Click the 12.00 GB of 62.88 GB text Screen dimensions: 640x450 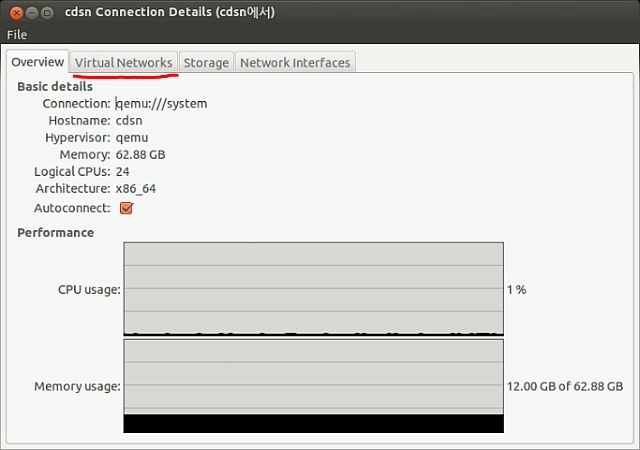pyautogui.click(x=565, y=386)
